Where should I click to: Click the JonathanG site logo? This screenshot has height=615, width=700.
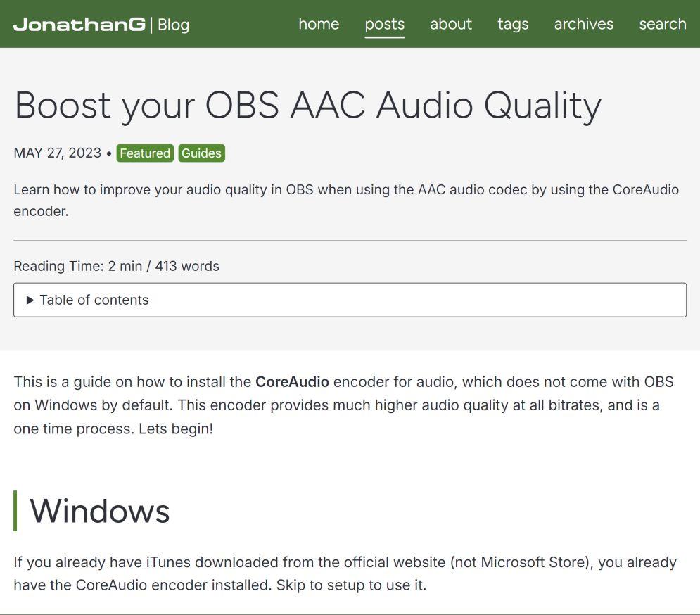tap(79, 25)
